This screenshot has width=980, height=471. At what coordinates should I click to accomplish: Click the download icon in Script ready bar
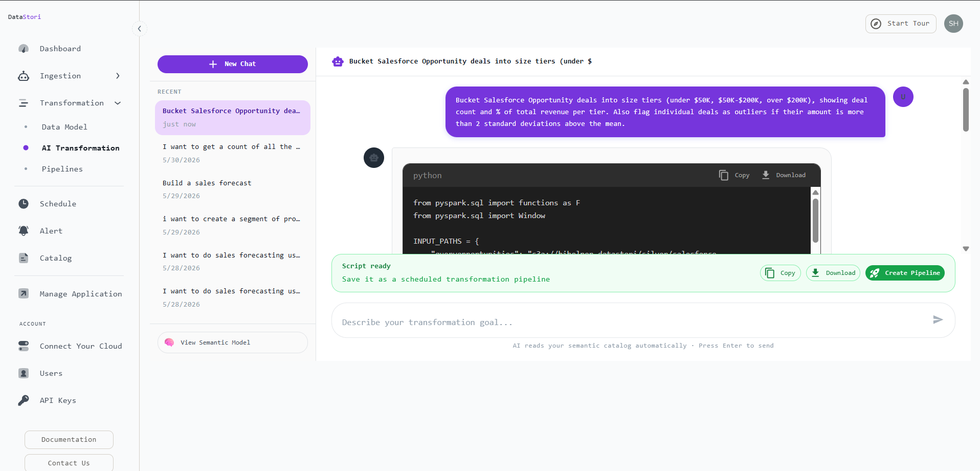(816, 273)
